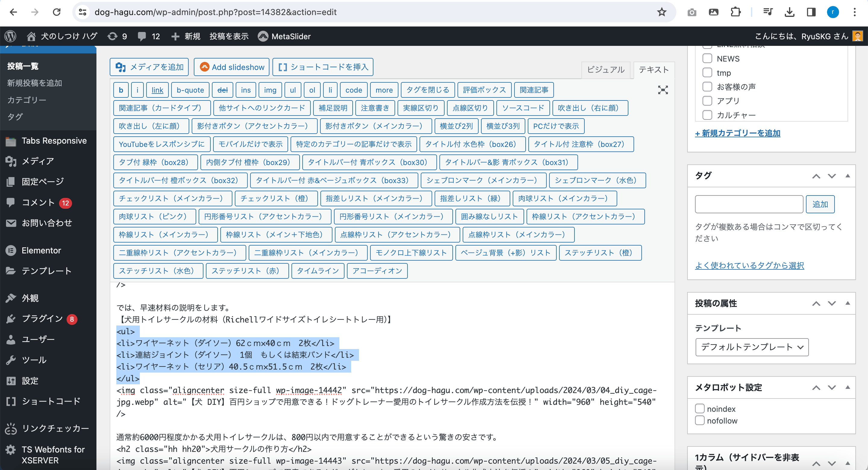Move the 投稿の属性 panel up
868x470 pixels.
[816, 303]
